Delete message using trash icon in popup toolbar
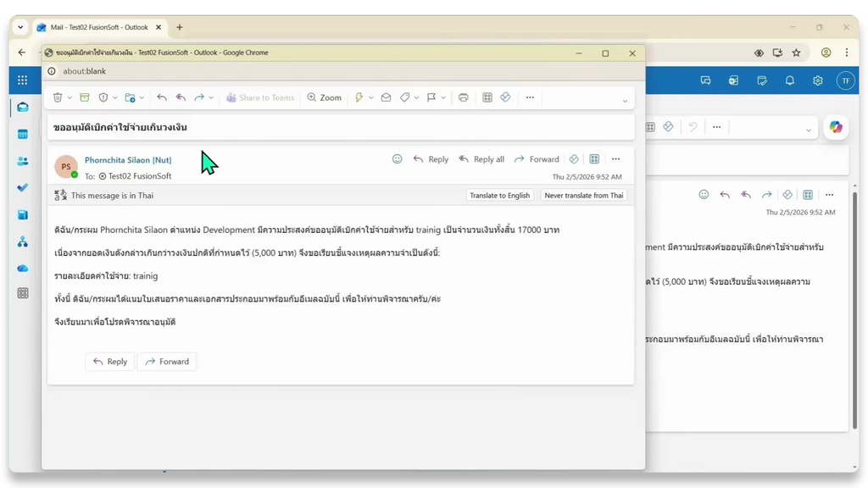The image size is (868, 488). pyautogui.click(x=58, y=97)
